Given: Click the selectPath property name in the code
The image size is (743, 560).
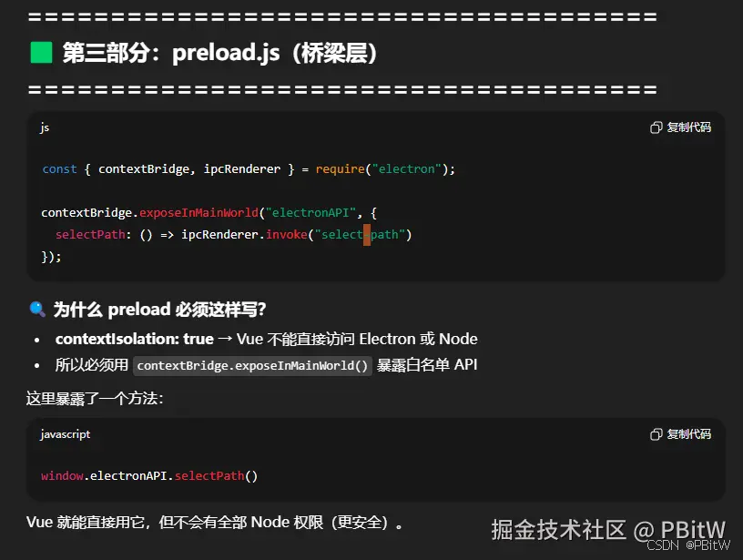Looking at the screenshot, I should click(89, 234).
